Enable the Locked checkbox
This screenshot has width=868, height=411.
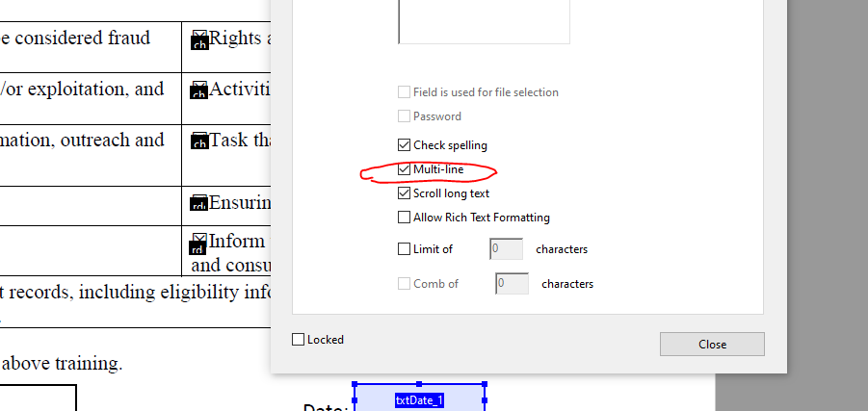(298, 340)
